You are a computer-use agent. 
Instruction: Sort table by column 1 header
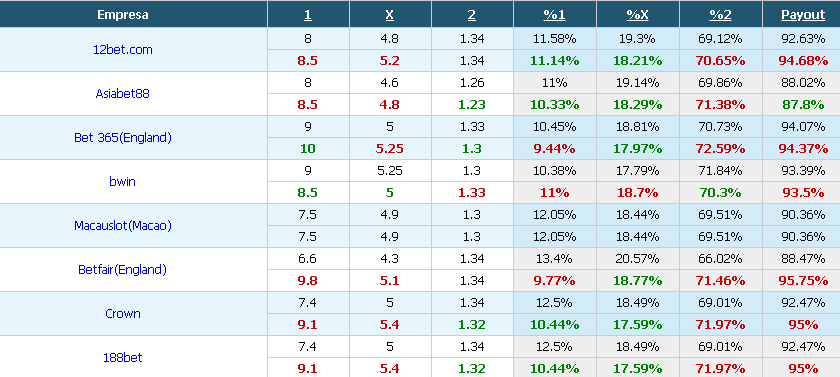pyautogui.click(x=308, y=15)
